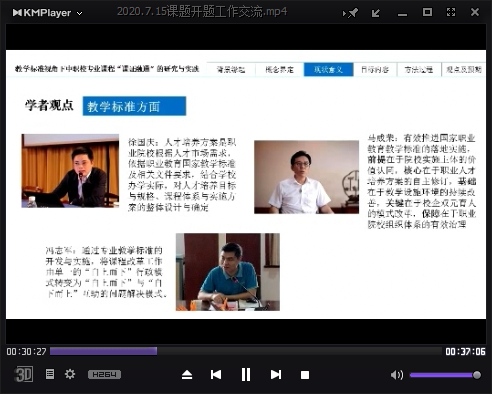Toggle the 3D mode button
This screenshot has width=492, height=394.
(x=23, y=374)
